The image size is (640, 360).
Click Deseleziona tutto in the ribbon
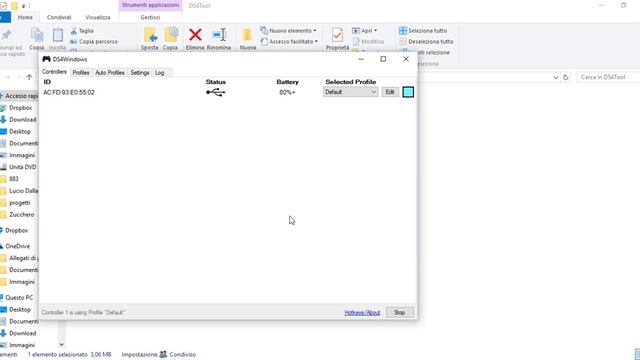426,42
